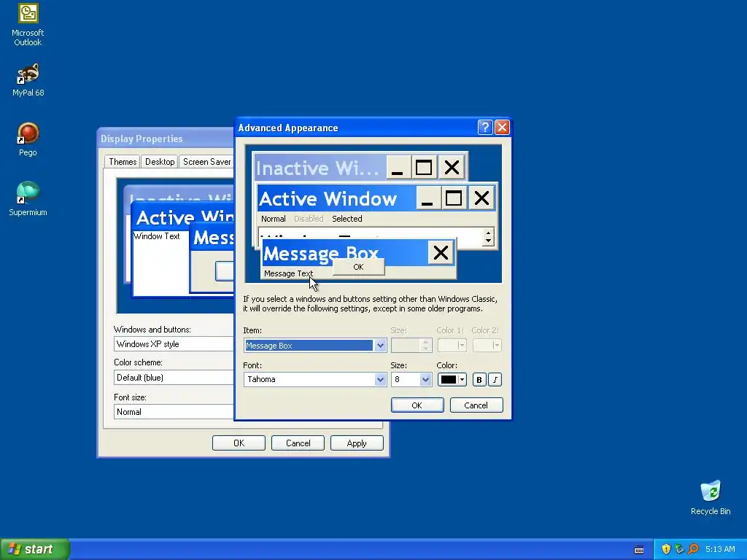Click Cancel in the Advanced Appearance dialog
747x560 pixels.
pos(476,405)
